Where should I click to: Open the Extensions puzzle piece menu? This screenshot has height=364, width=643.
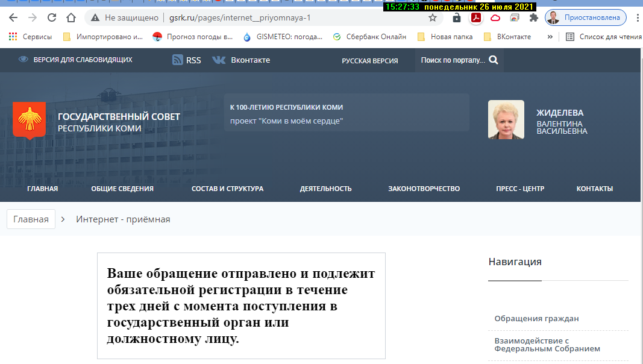coord(533,17)
